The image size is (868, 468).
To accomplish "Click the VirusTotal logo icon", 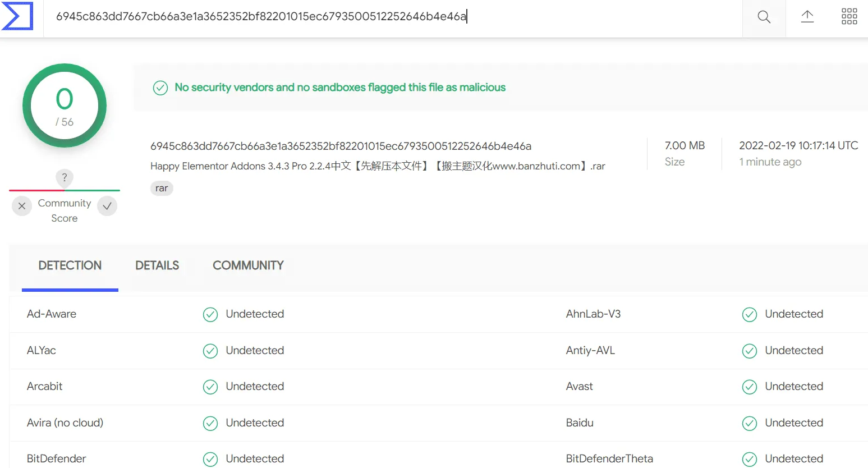I will (17, 16).
